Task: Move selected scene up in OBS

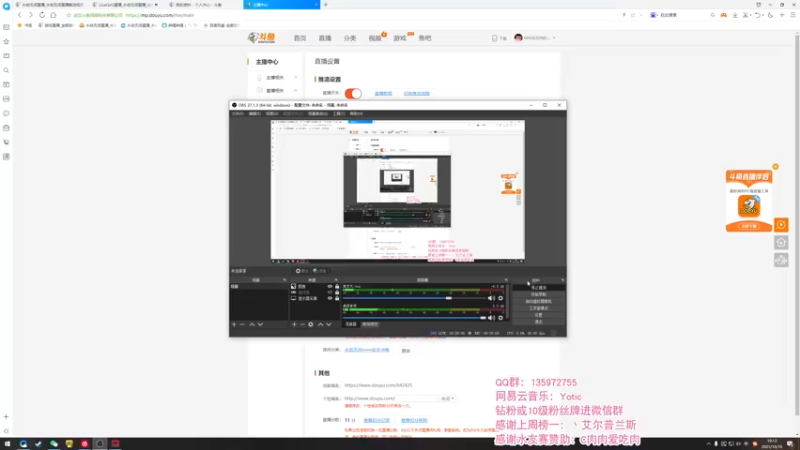Action: pos(252,324)
